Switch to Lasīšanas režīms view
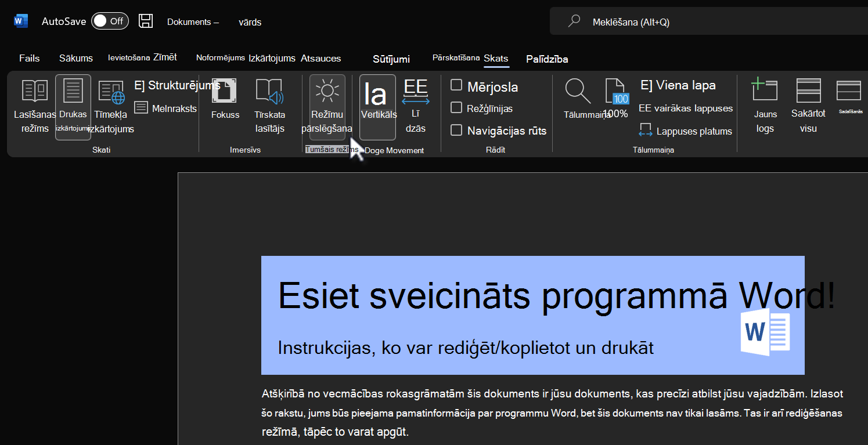Screen dimensions: 868x445 click(x=35, y=107)
